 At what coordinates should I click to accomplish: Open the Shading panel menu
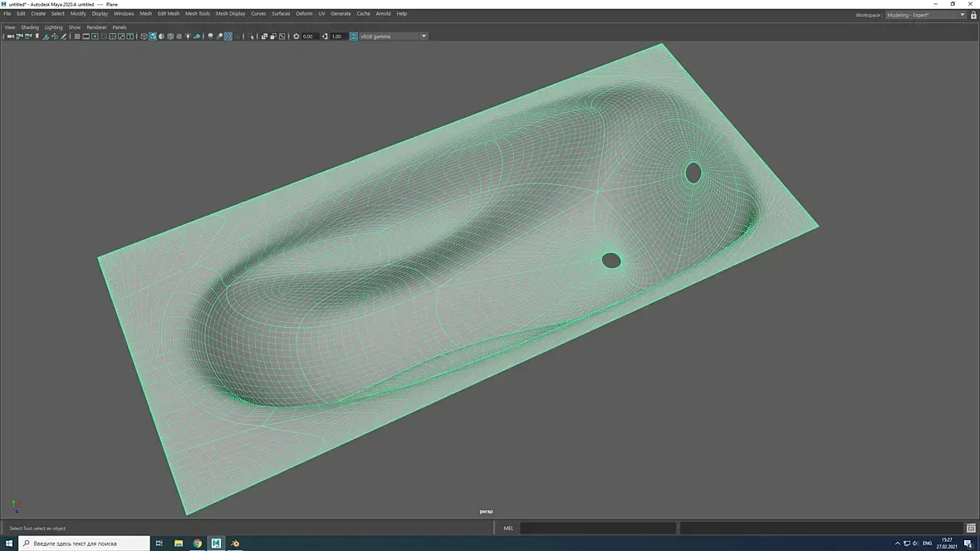pyautogui.click(x=30, y=27)
